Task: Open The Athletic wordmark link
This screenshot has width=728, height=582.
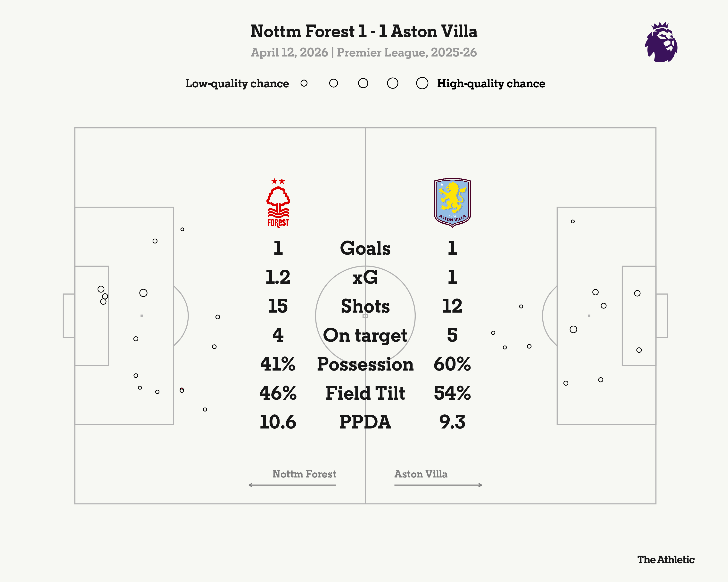Action: [666, 560]
